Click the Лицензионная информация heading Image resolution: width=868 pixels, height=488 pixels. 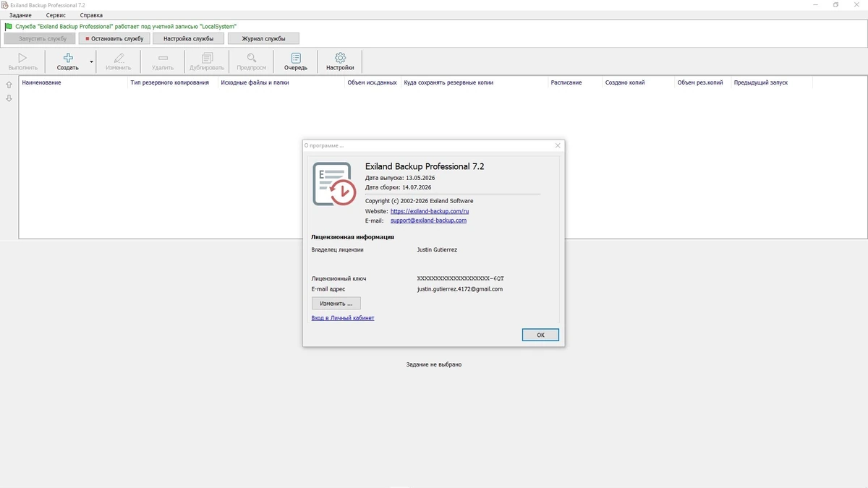click(352, 236)
